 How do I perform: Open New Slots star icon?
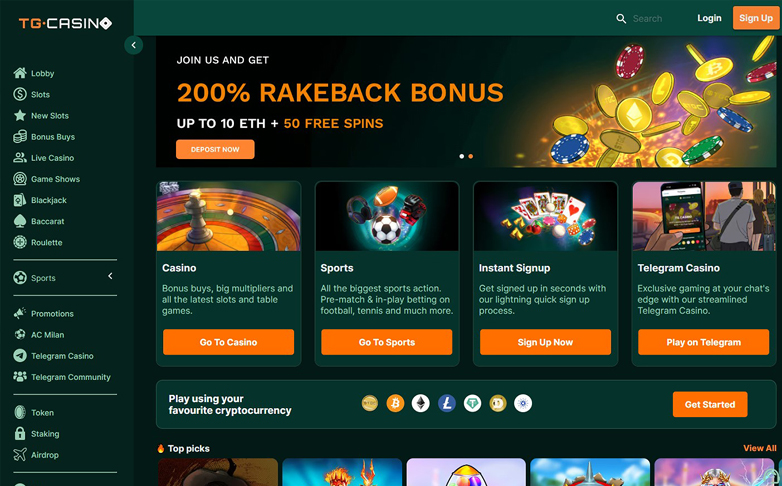coord(20,115)
